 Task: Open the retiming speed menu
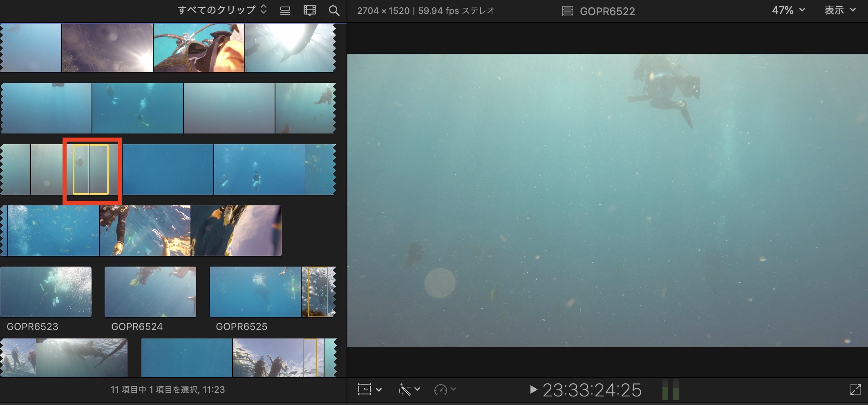coord(445,389)
